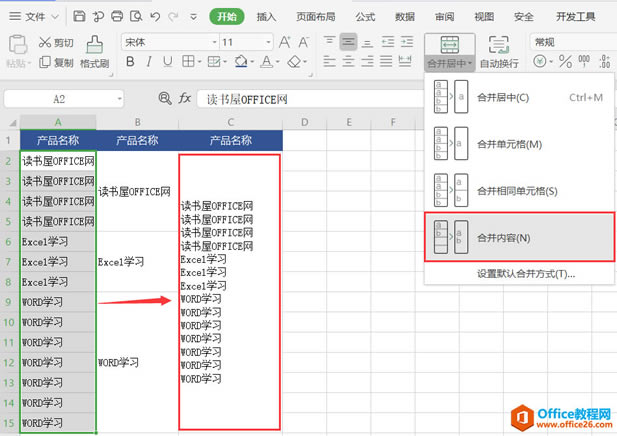Open the Name box A2 dropdown arrow
This screenshot has height=436, width=617.
[119, 99]
